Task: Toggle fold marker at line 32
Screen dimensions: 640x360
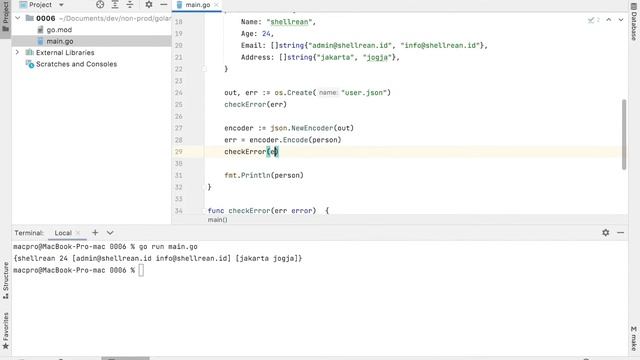Action: (x=204, y=187)
